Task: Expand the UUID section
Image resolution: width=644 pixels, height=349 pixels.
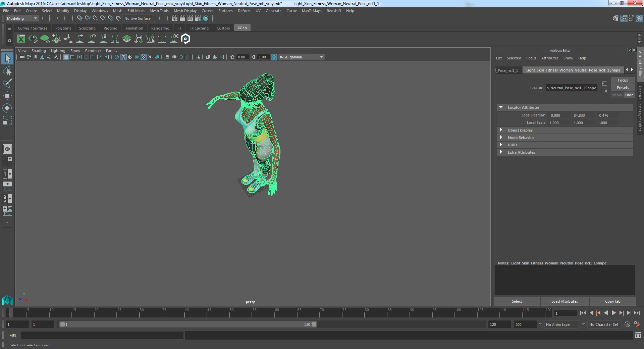Action: pyautogui.click(x=501, y=145)
